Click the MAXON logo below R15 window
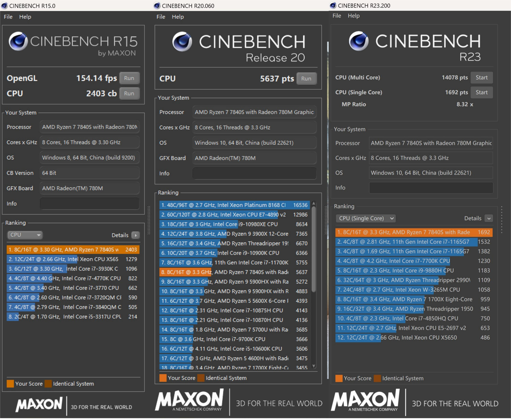 tap(39, 405)
